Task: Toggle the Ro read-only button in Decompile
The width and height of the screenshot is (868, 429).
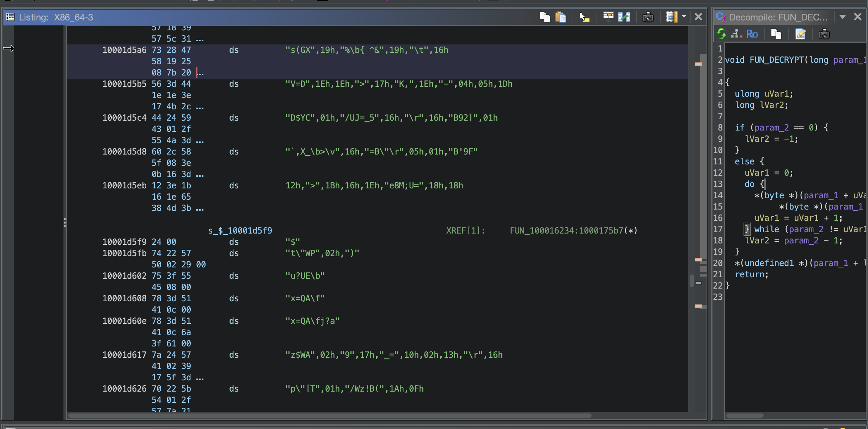Action: click(x=752, y=34)
